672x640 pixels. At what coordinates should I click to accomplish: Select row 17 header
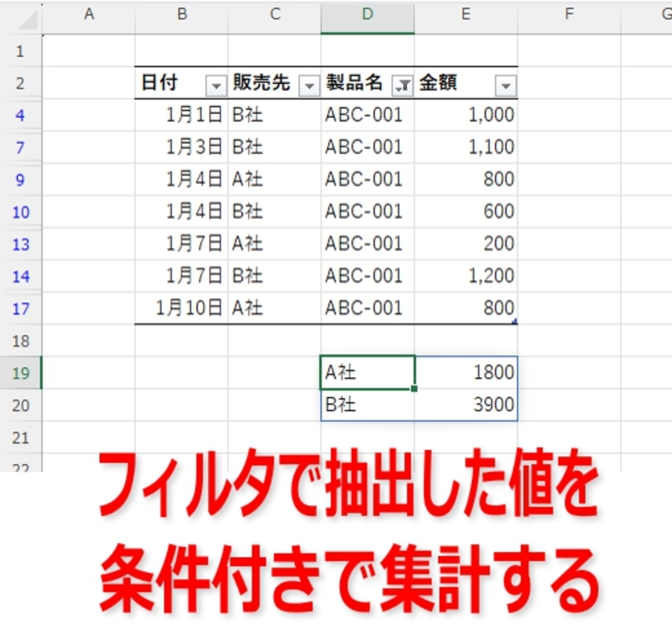(x=20, y=309)
